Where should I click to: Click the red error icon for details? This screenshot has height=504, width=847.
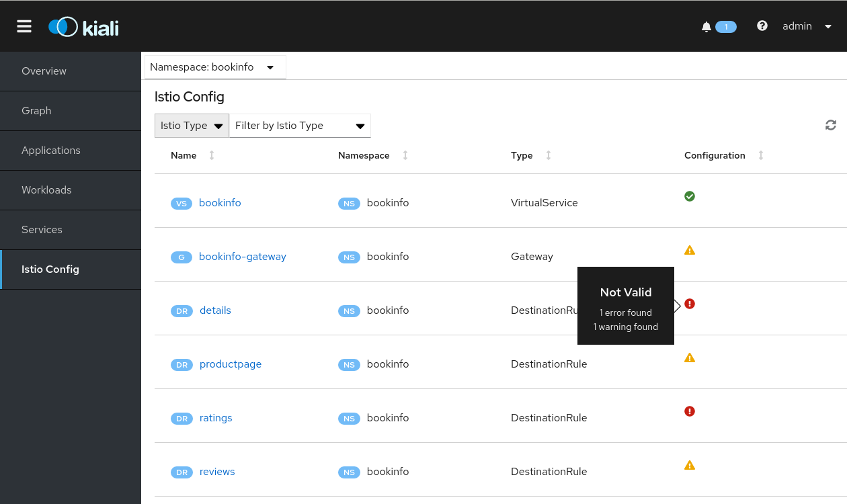[690, 304]
